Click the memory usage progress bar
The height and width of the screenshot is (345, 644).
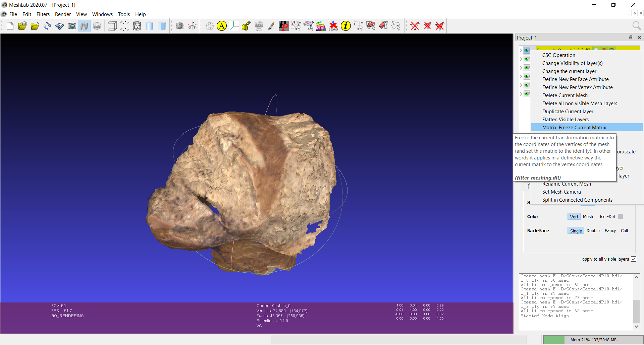coord(593,340)
